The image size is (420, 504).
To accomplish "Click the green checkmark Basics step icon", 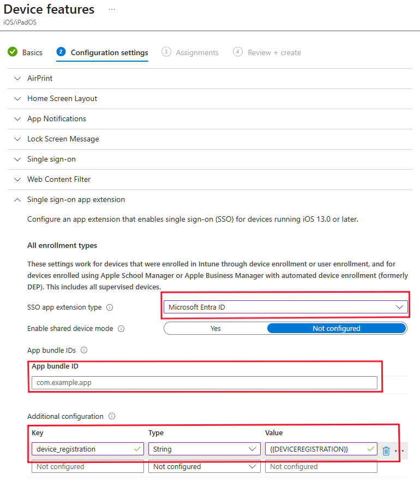I will coord(12,52).
